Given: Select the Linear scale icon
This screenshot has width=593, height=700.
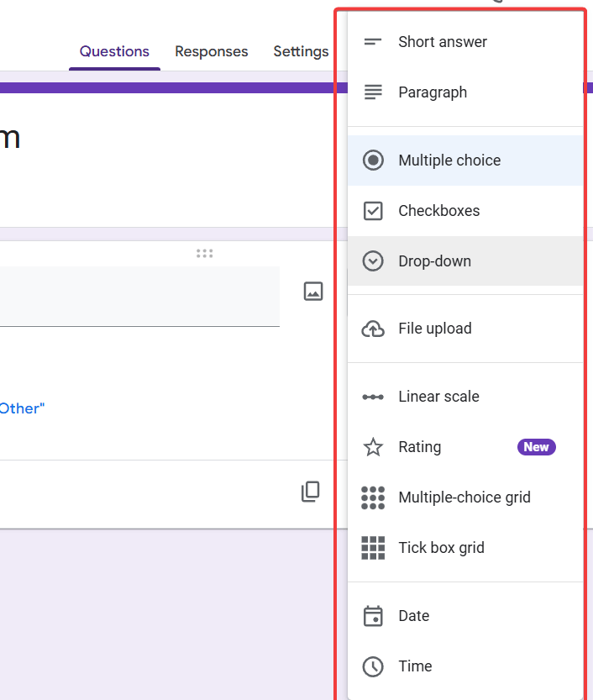Looking at the screenshot, I should coord(373,397).
